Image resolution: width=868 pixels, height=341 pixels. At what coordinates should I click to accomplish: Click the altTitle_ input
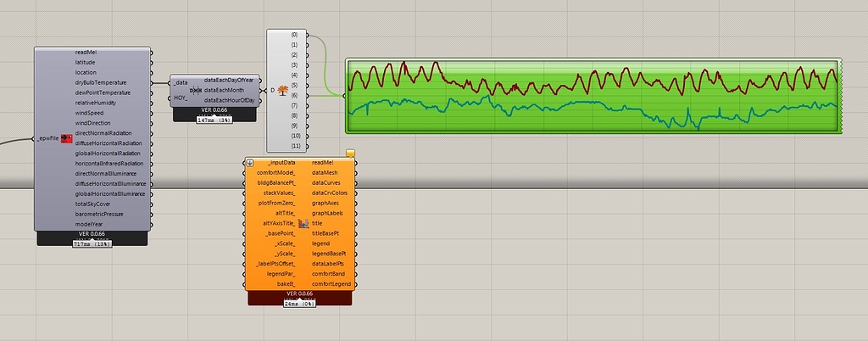pyautogui.click(x=286, y=213)
